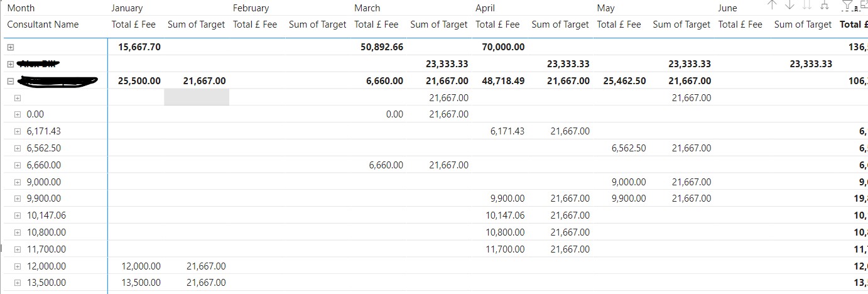Select the April fee cell reading 10,147.06
This screenshot has width=868, height=294.
point(505,215)
